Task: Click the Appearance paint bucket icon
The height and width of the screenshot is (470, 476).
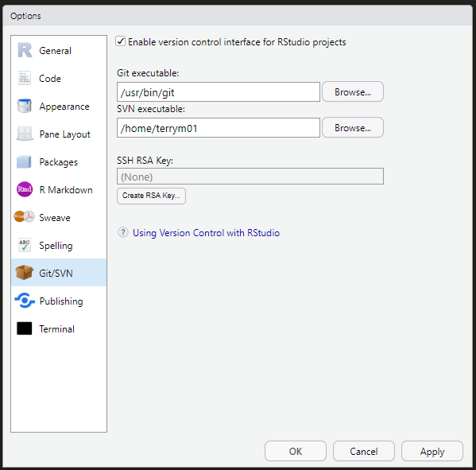Action: [25, 106]
